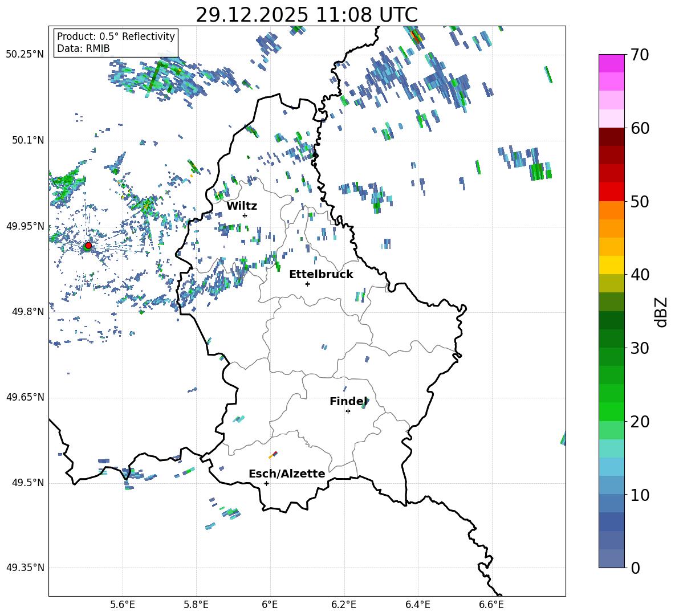The height and width of the screenshot is (616, 675).
Task: Click the 6.6°E longitude label
Action: (x=491, y=605)
